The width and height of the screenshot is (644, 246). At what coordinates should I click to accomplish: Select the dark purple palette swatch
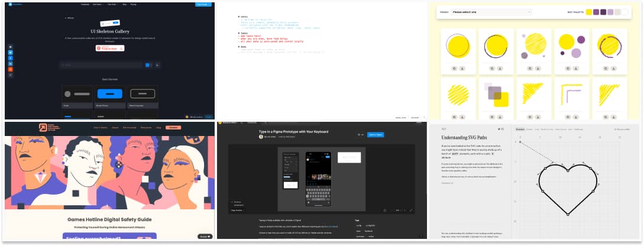(603, 12)
